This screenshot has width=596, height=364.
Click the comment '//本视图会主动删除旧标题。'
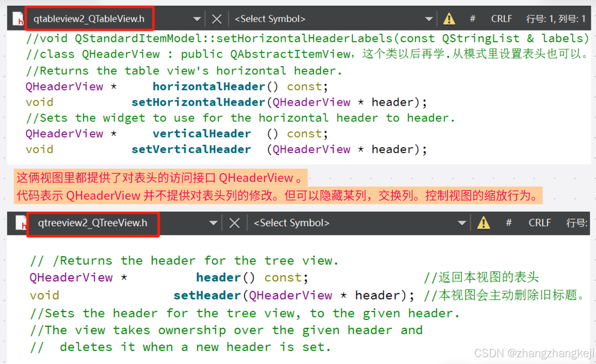505,295
